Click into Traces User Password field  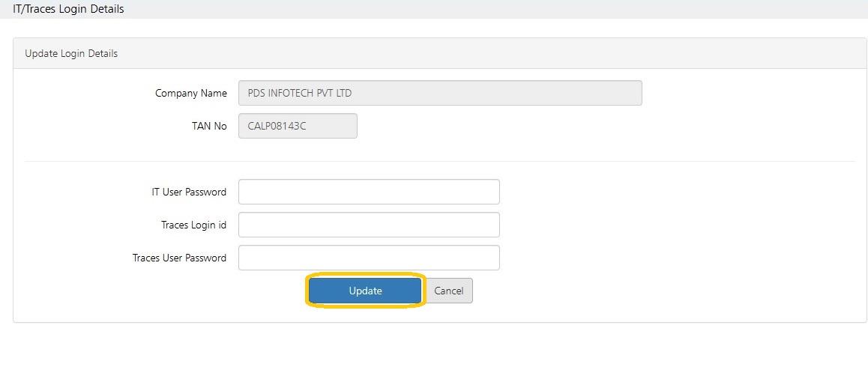(369, 258)
